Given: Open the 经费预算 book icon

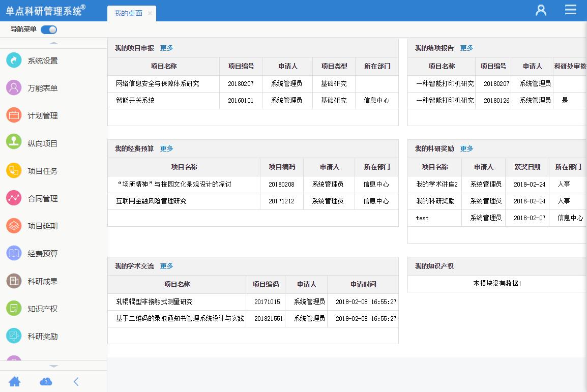Looking at the screenshot, I should 14,253.
